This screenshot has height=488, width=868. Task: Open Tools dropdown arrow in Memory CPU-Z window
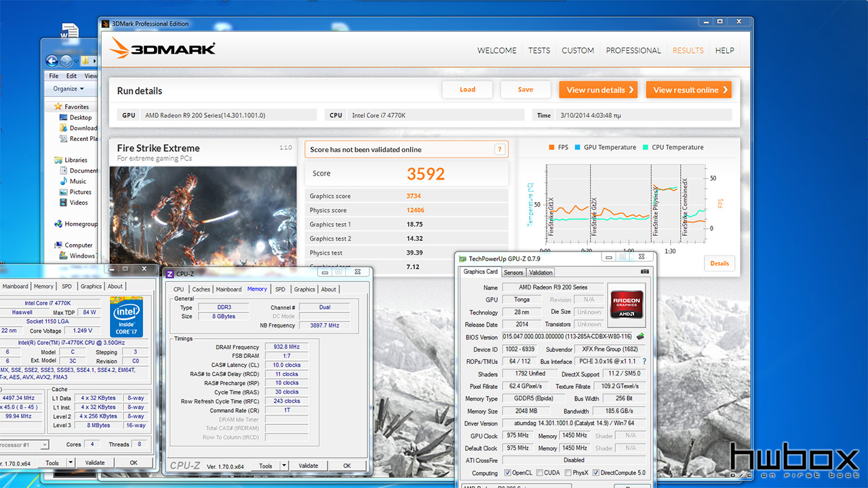[284, 466]
